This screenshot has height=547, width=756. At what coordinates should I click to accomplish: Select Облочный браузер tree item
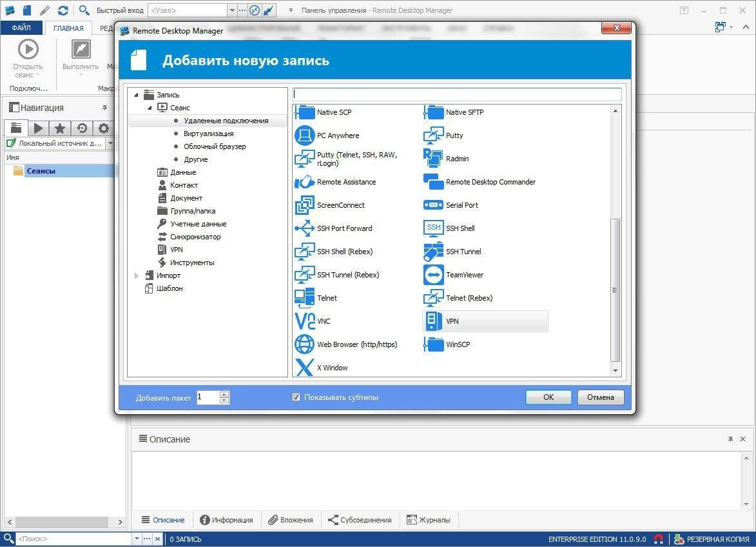coord(215,146)
